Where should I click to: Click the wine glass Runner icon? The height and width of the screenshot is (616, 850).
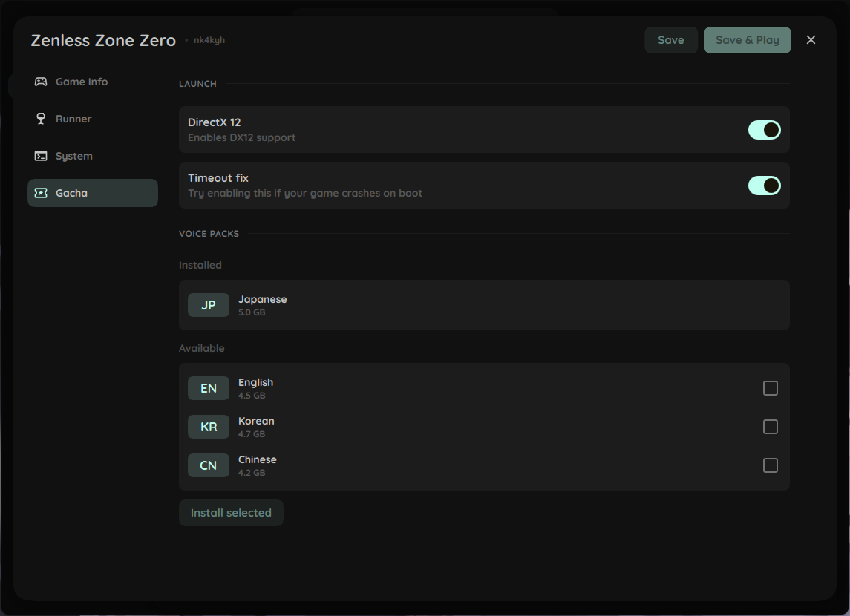point(41,119)
